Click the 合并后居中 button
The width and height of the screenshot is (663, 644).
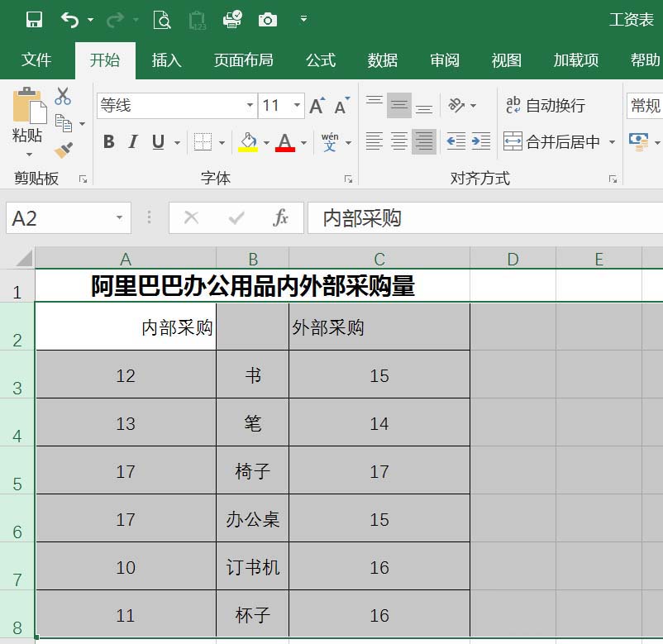[x=551, y=141]
